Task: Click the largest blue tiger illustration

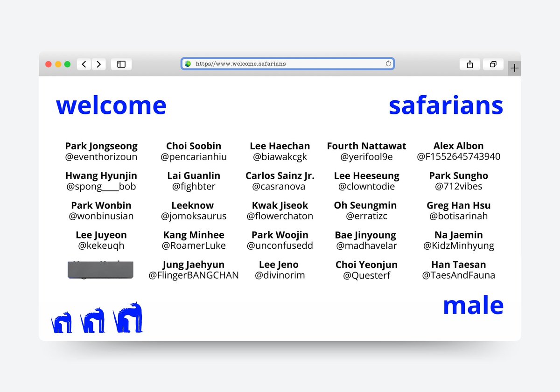Action: click(x=128, y=317)
